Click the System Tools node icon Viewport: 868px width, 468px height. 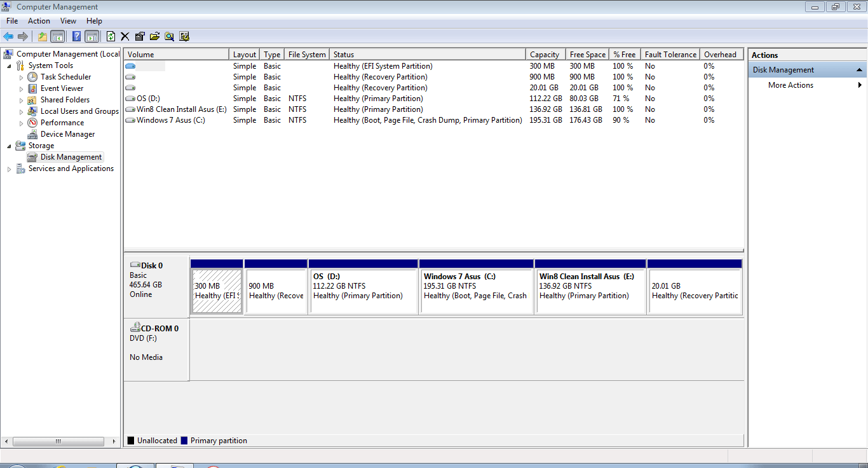point(20,65)
